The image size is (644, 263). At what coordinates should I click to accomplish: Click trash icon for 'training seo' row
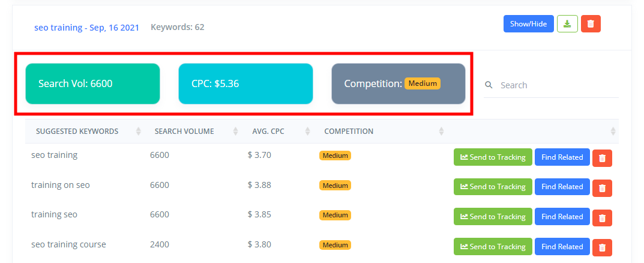pos(602,218)
